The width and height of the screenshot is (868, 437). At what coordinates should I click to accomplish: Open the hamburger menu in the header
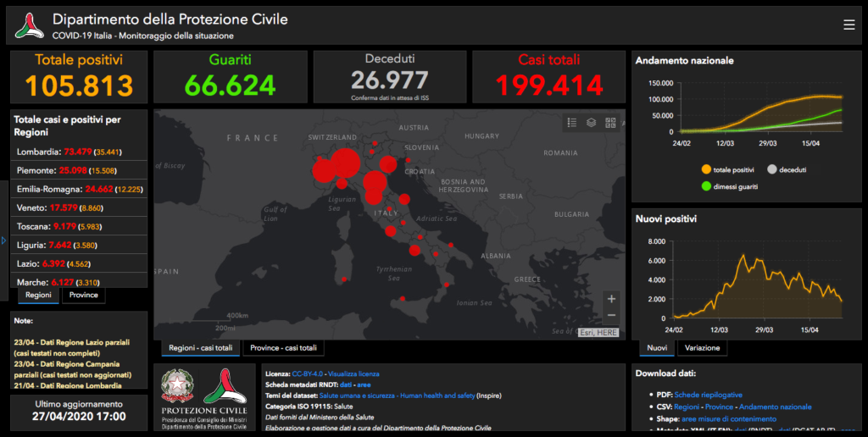(849, 25)
